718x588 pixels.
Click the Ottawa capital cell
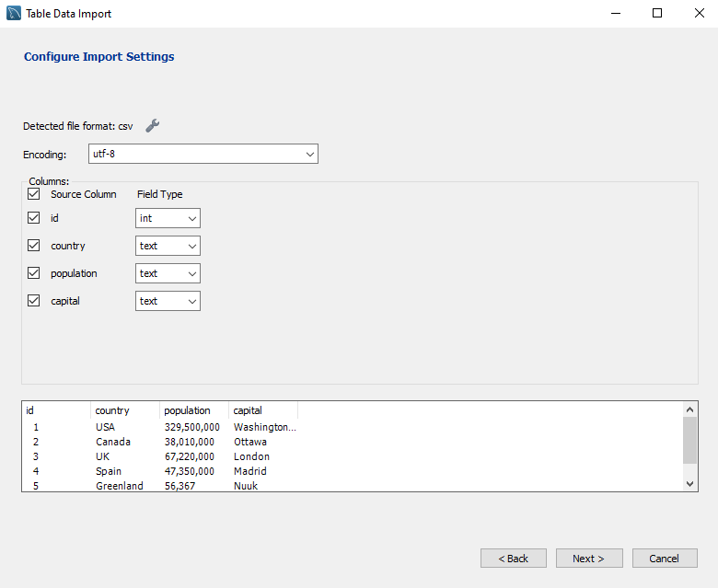tap(250, 442)
